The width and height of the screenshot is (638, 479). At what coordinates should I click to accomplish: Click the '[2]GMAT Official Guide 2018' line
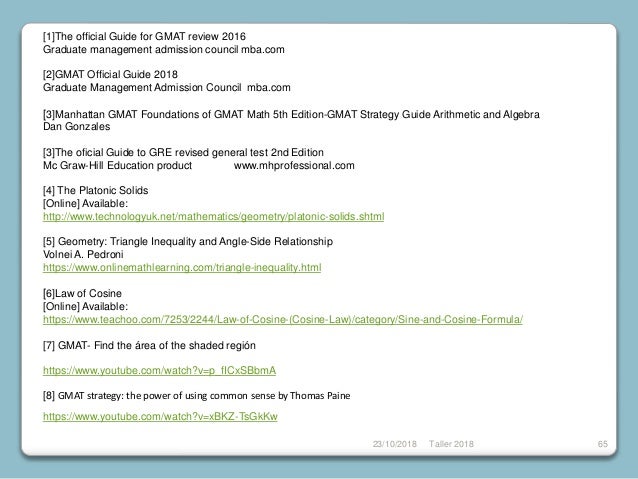tap(110, 74)
